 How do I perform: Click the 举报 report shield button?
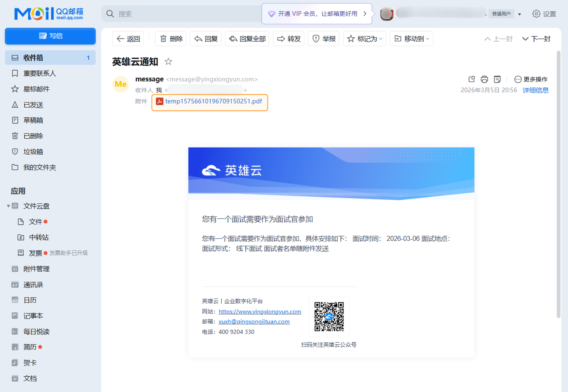(x=324, y=39)
